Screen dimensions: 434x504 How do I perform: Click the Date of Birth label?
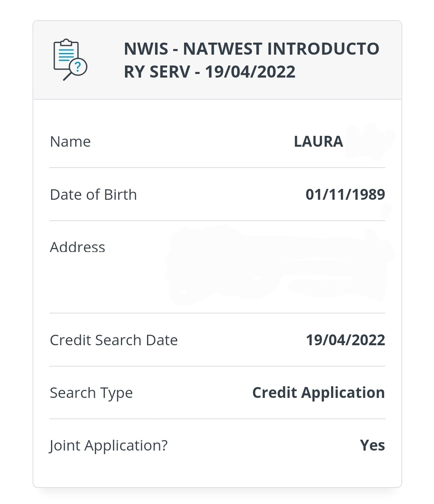point(93,195)
